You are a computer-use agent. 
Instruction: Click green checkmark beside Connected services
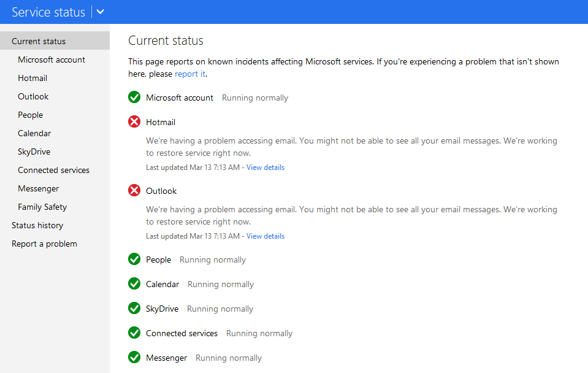(x=134, y=333)
